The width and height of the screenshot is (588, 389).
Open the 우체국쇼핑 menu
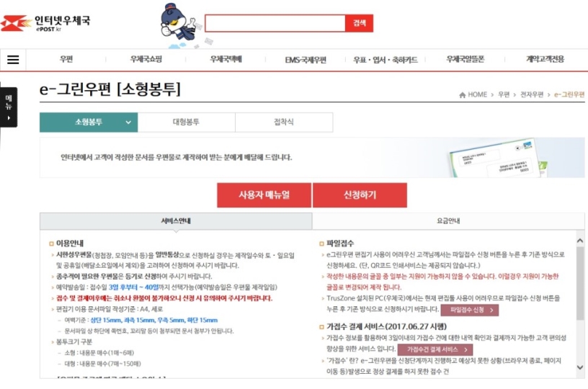146,59
